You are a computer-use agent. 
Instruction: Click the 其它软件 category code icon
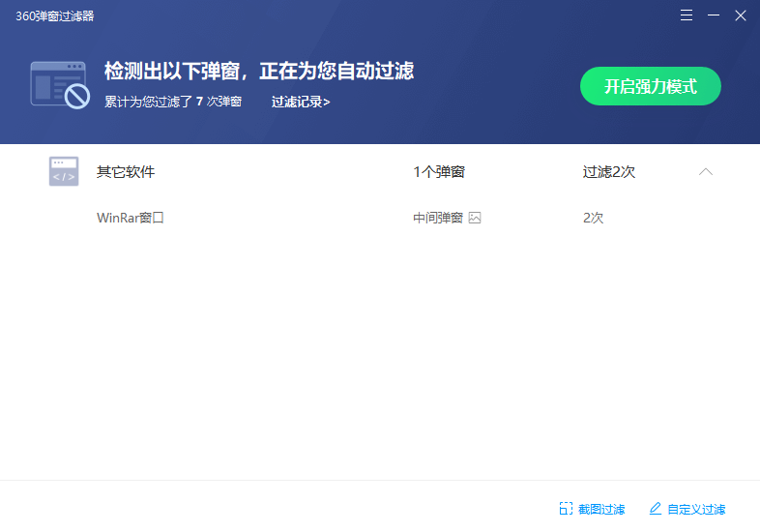(64, 171)
